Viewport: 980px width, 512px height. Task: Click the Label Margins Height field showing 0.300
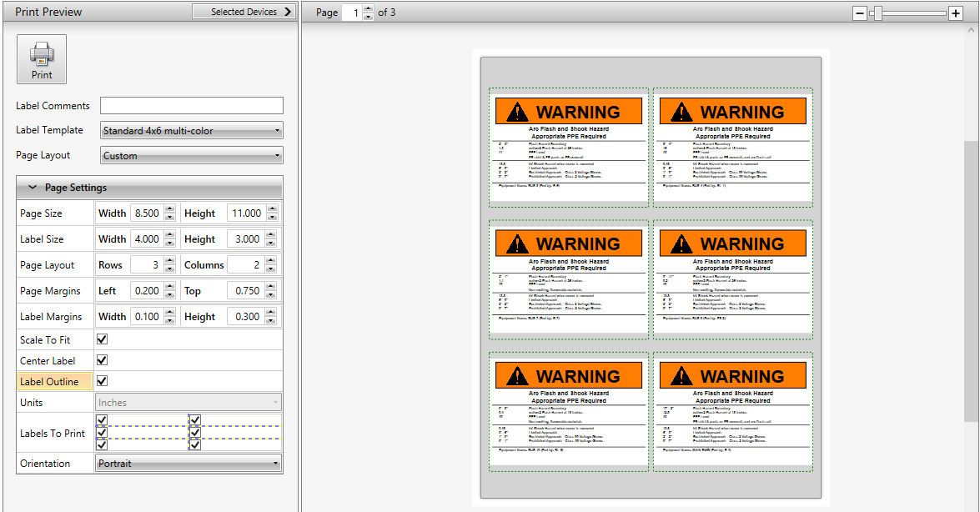[x=246, y=317]
